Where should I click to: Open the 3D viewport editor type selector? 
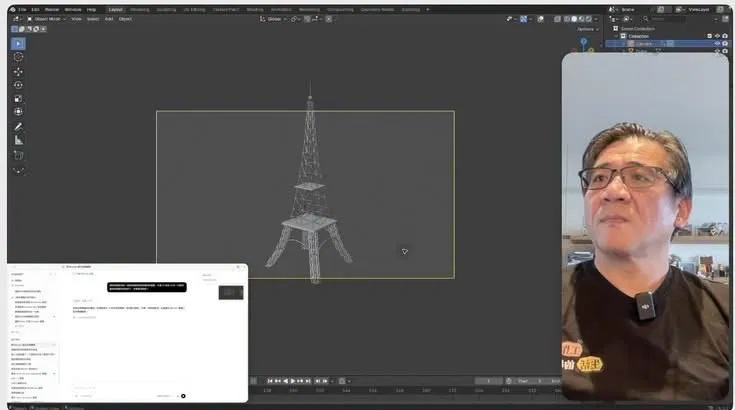click(17, 19)
